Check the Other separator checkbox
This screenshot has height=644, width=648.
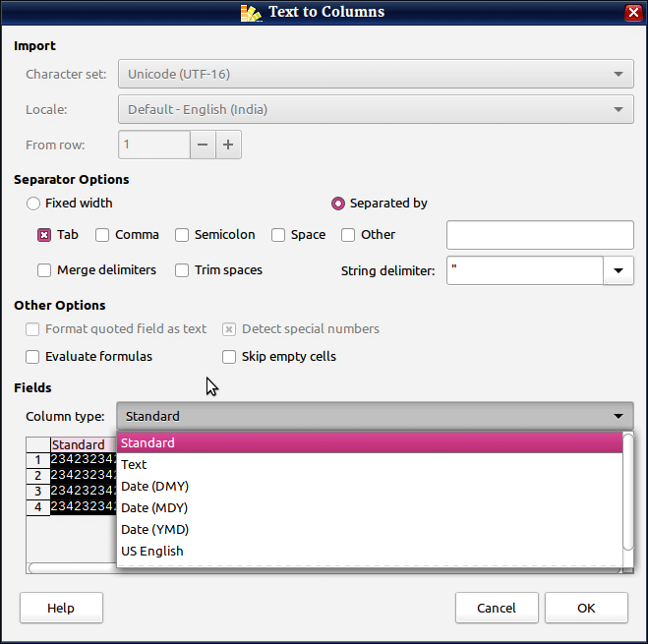click(x=348, y=235)
